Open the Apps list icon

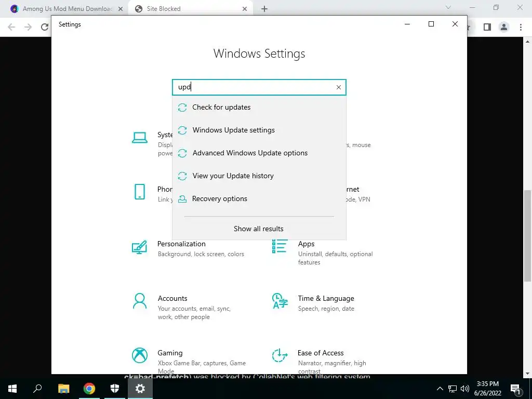point(280,246)
